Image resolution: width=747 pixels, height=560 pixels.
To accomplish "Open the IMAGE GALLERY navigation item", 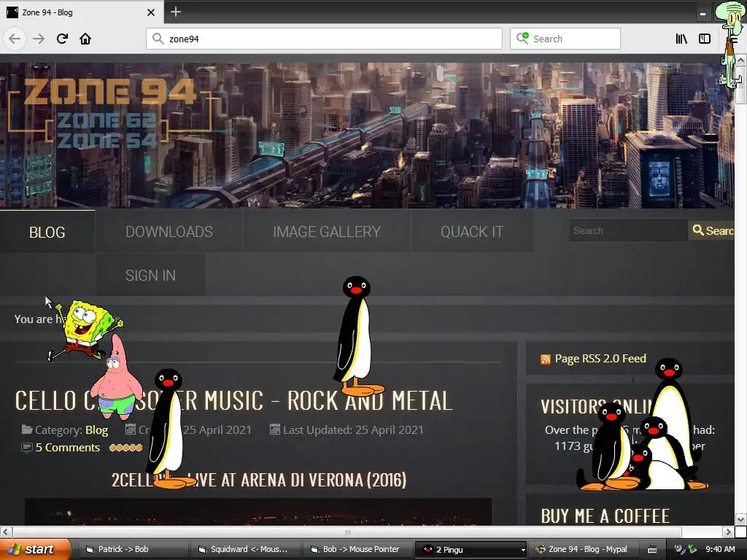I will point(327,231).
